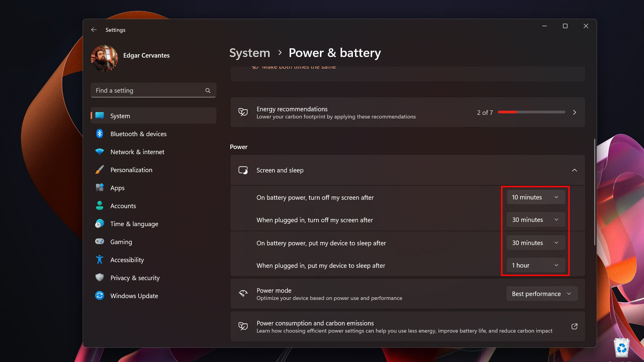The height and width of the screenshot is (362, 644).
Task: Collapse the Screen and sleep section
Action: click(x=574, y=170)
